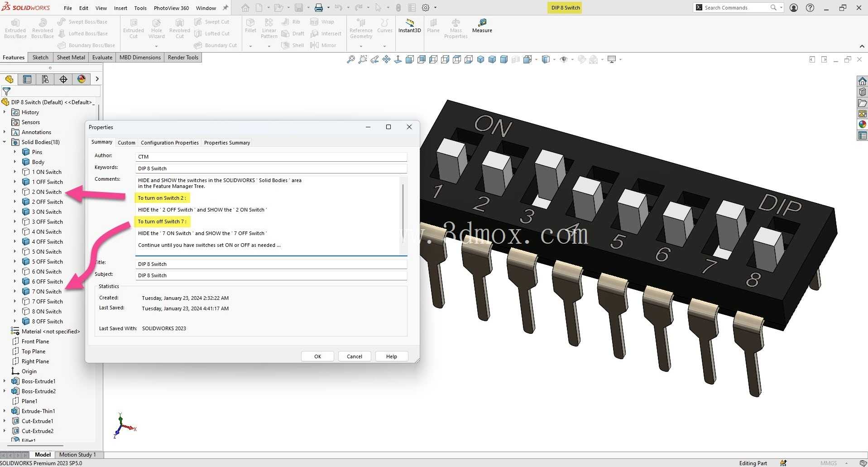The width and height of the screenshot is (868, 467).
Task: Open the Design Library task pane icon
Action: click(x=862, y=92)
